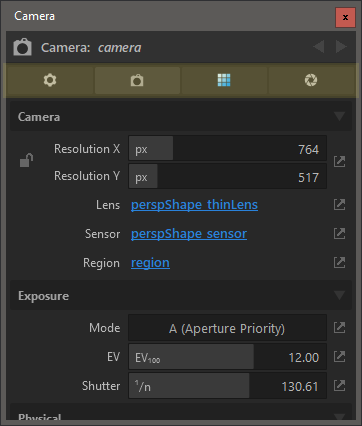Click the pop-out icon beside Resolution fields
This screenshot has height=426, width=362.
coord(339,162)
